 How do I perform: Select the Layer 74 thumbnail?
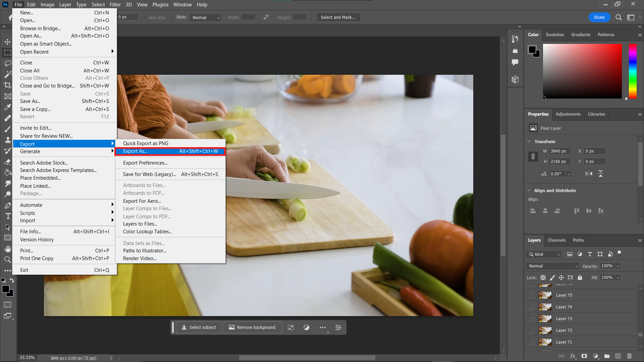click(x=545, y=307)
